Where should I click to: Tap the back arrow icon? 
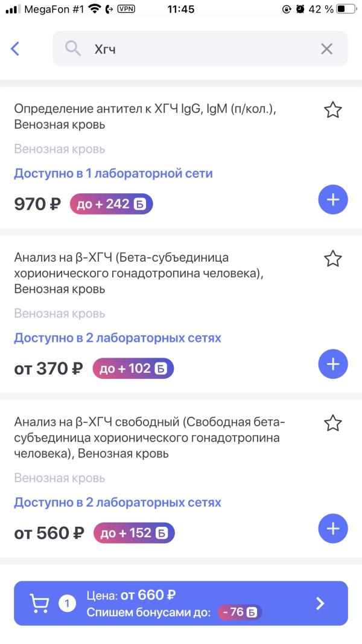14,49
